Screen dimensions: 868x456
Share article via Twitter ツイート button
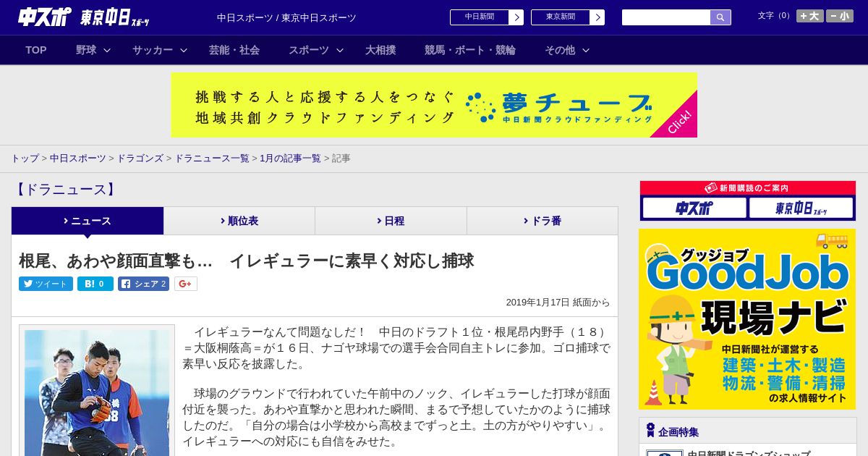46,284
